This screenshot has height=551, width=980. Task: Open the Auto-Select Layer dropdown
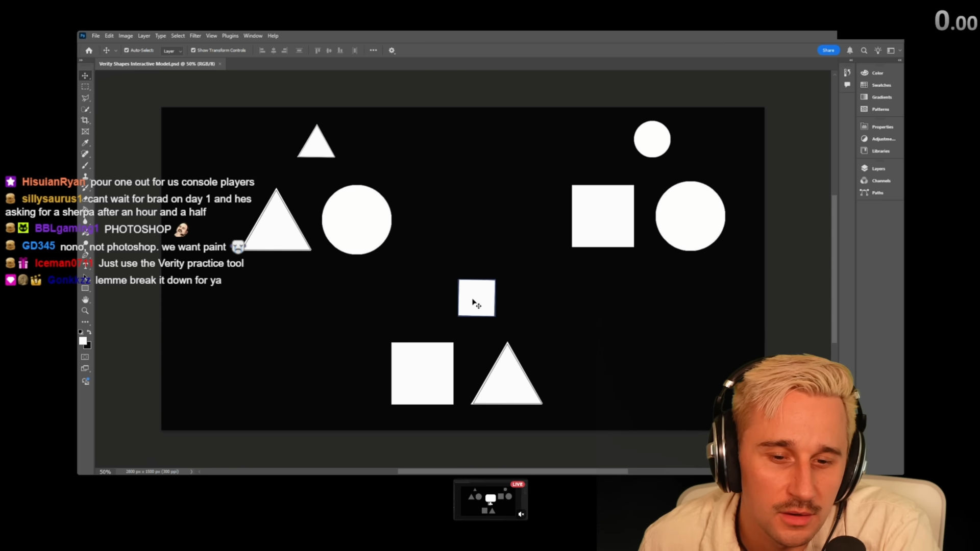(x=172, y=51)
